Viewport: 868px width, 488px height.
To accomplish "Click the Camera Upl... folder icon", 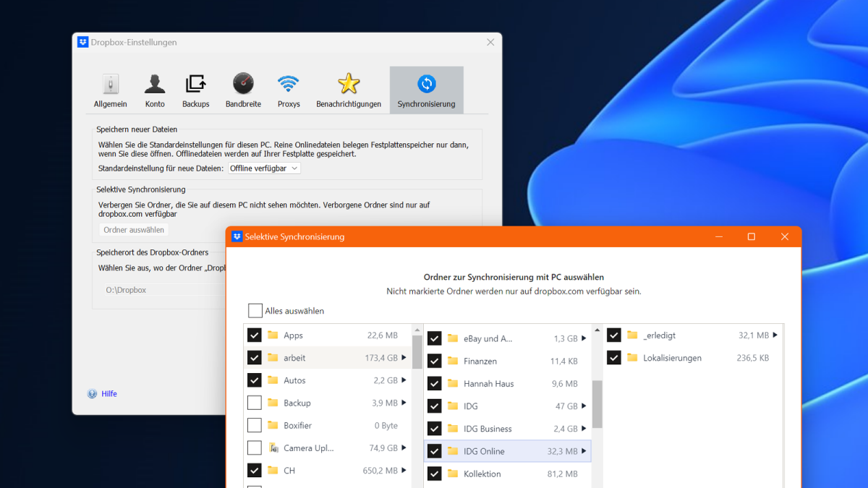I will 273,448.
